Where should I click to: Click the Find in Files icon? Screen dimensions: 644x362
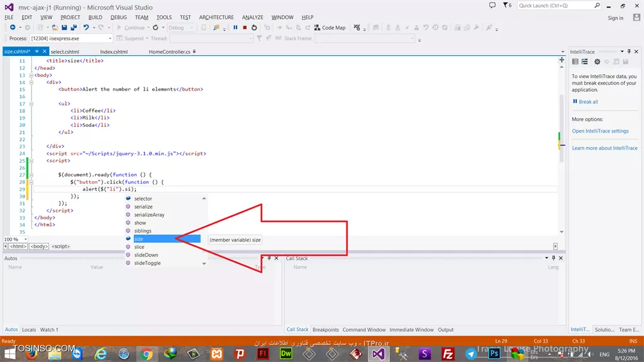216,28
